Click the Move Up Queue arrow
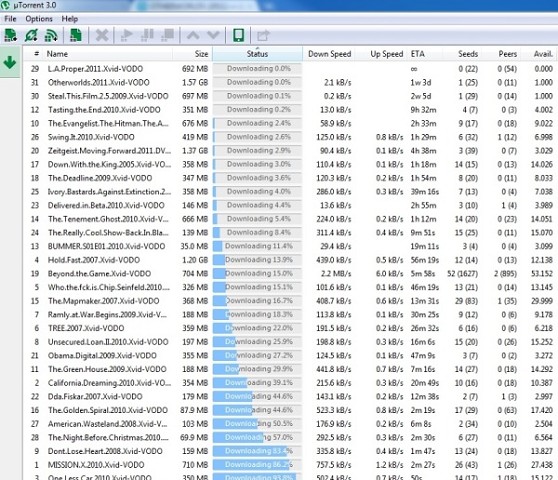This screenshot has height=480, width=558. 193,35
